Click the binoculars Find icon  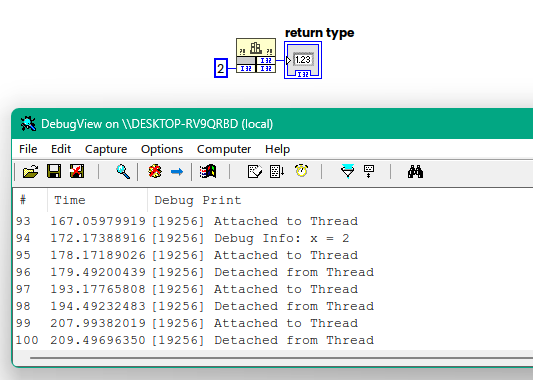point(415,172)
